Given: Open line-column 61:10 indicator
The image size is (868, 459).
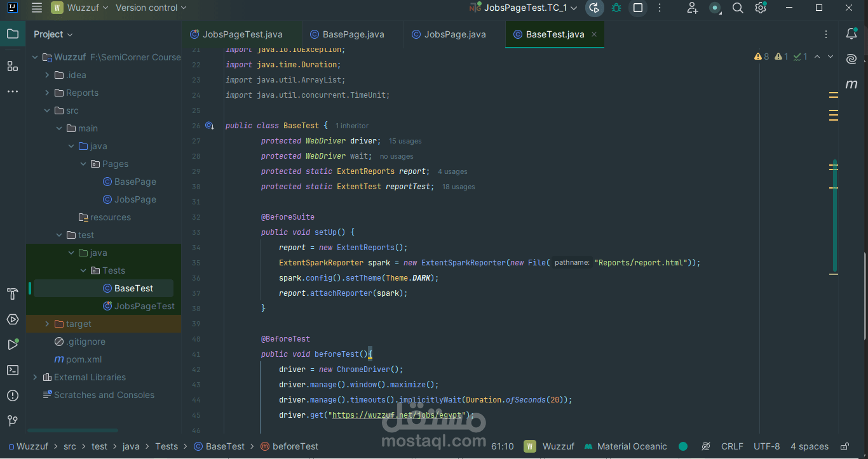Looking at the screenshot, I should [x=503, y=446].
